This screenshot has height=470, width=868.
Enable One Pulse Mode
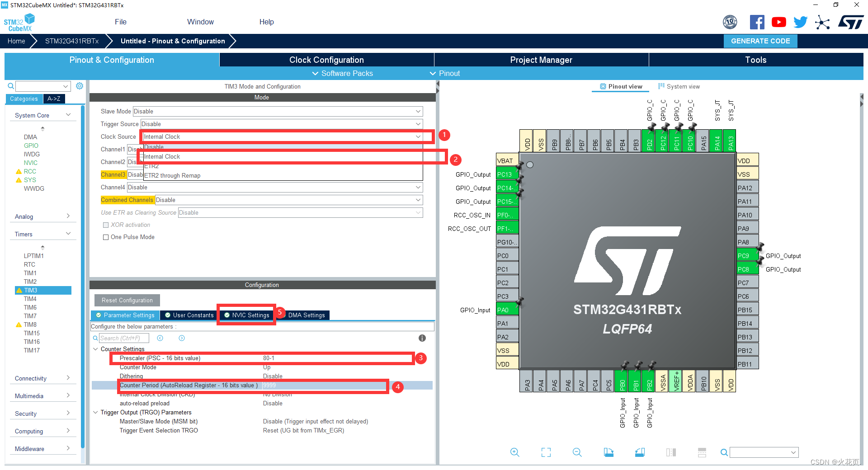(106, 237)
